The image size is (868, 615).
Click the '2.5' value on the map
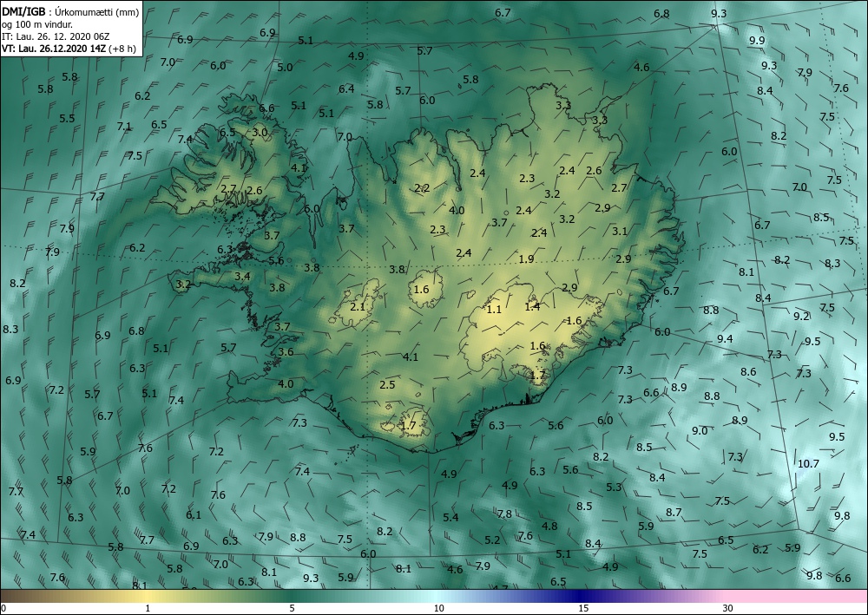pos(387,384)
